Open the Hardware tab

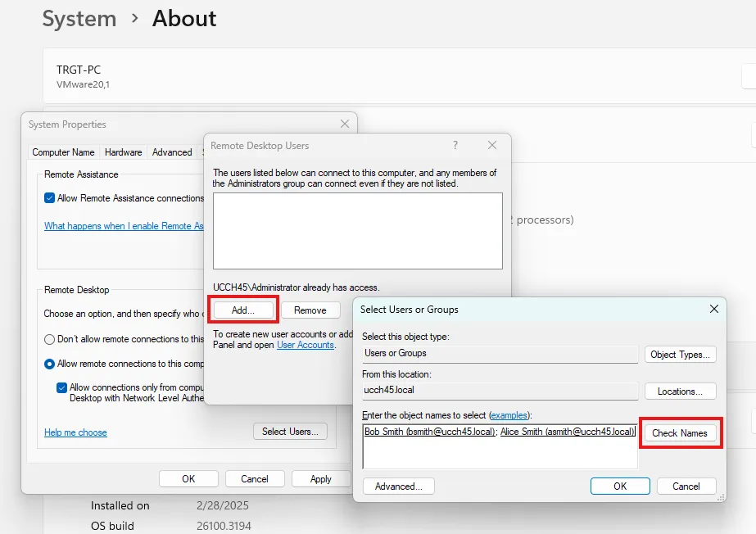pos(123,152)
